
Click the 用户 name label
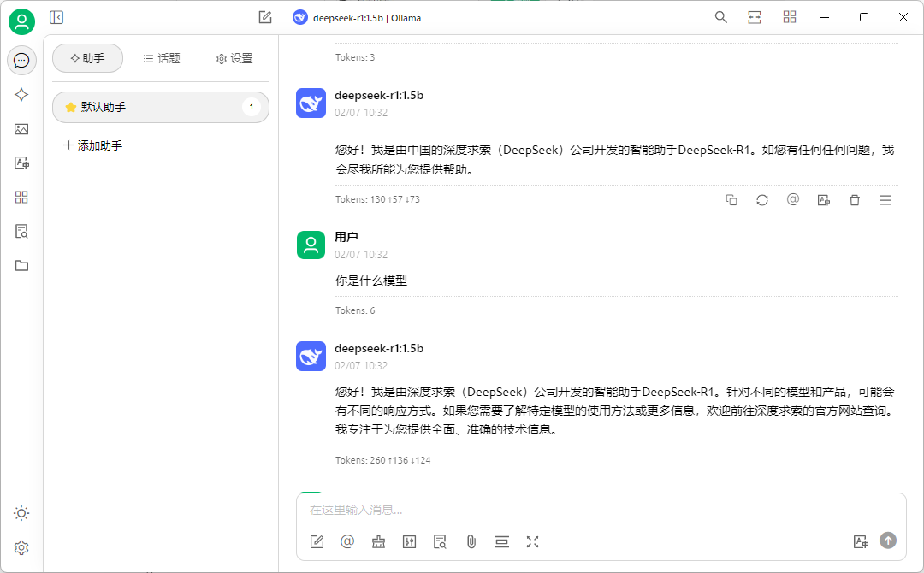point(346,237)
